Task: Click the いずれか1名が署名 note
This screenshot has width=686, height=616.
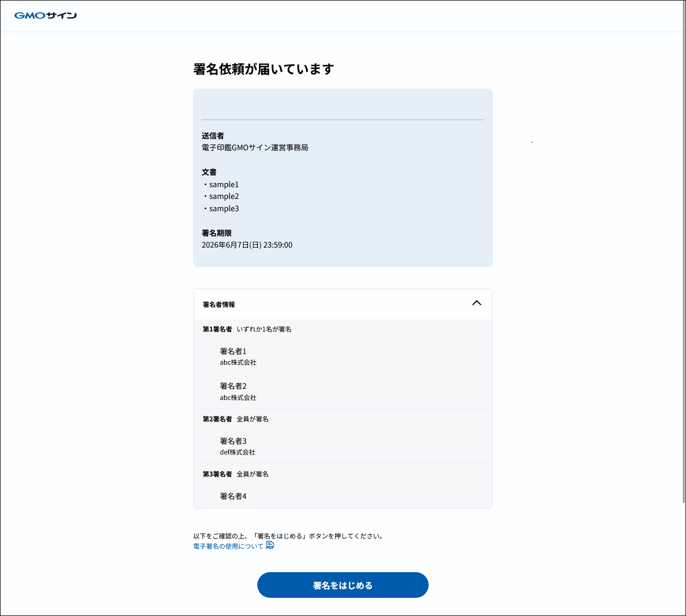Action: [x=264, y=329]
